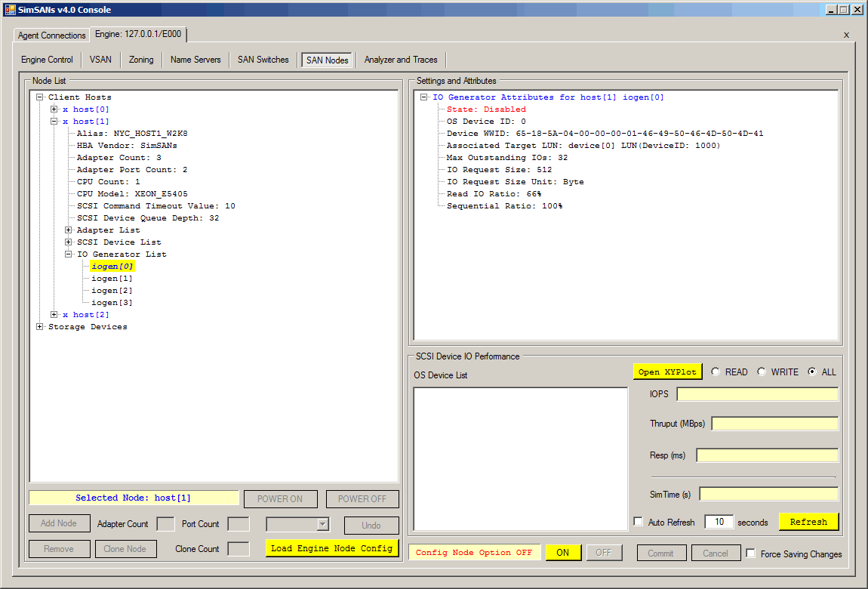Select iogen[2] in the tree
Viewport: 868px width, 589px height.
(x=112, y=291)
